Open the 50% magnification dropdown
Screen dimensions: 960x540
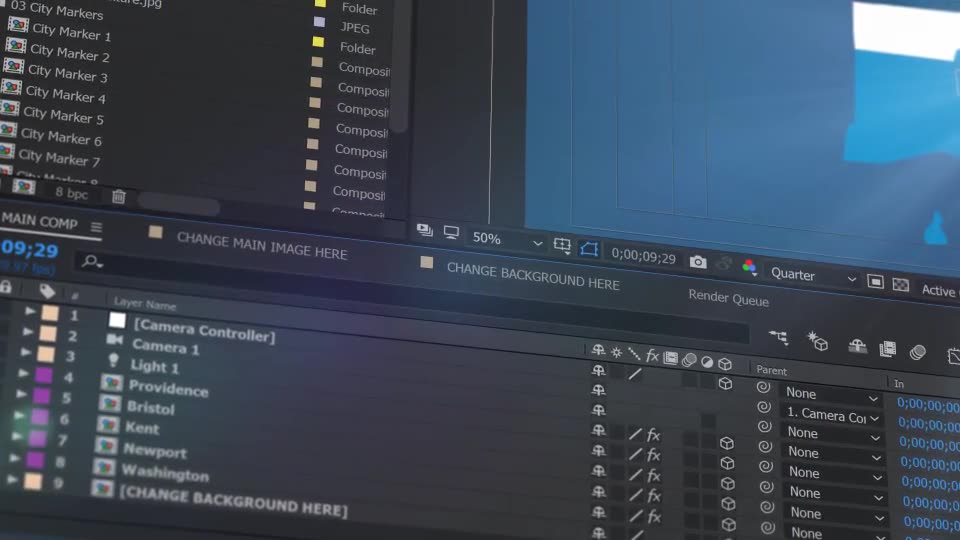point(506,239)
